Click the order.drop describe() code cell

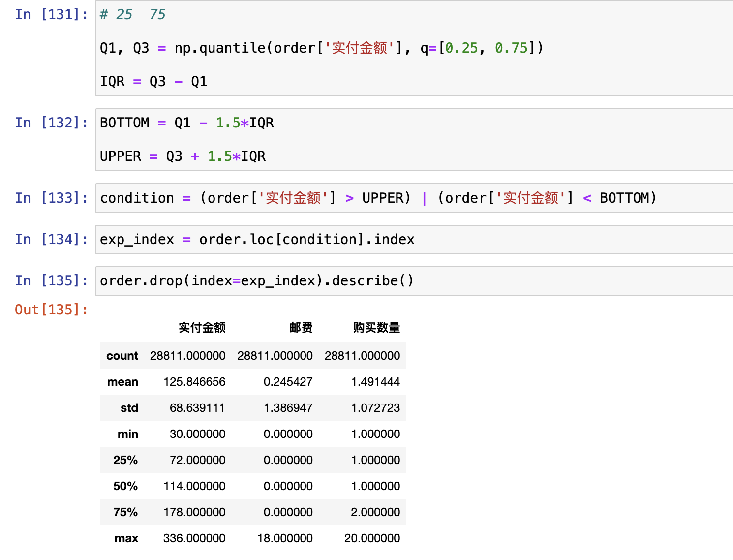(256, 281)
